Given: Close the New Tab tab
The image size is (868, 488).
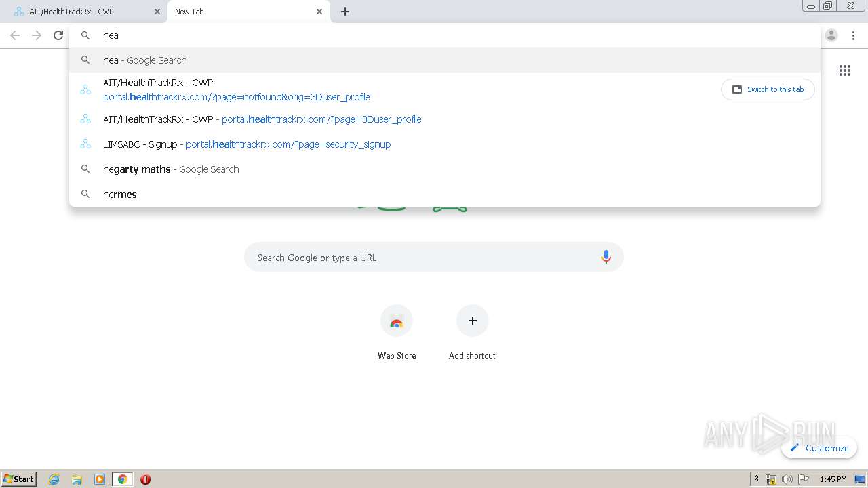Looking at the screenshot, I should click(x=319, y=12).
